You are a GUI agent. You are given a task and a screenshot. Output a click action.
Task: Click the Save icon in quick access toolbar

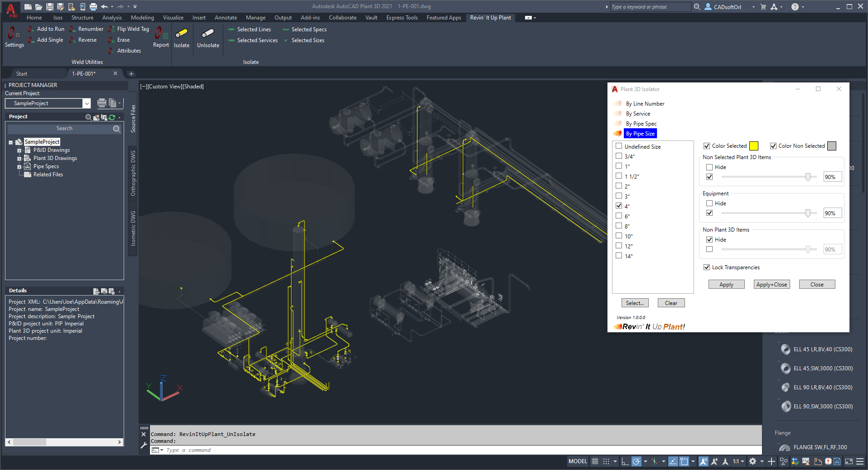coord(50,7)
